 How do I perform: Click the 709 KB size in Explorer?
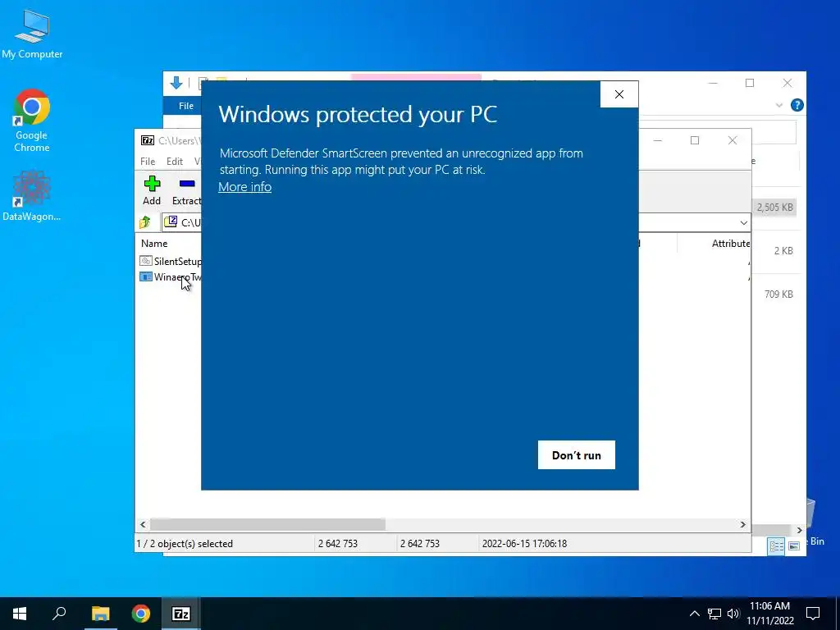point(778,294)
